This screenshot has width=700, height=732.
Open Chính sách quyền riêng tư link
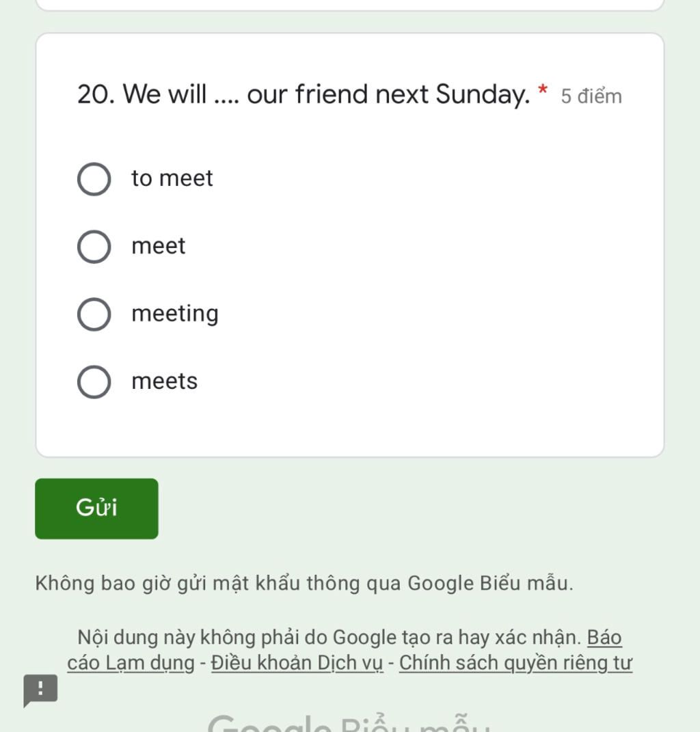(515, 663)
